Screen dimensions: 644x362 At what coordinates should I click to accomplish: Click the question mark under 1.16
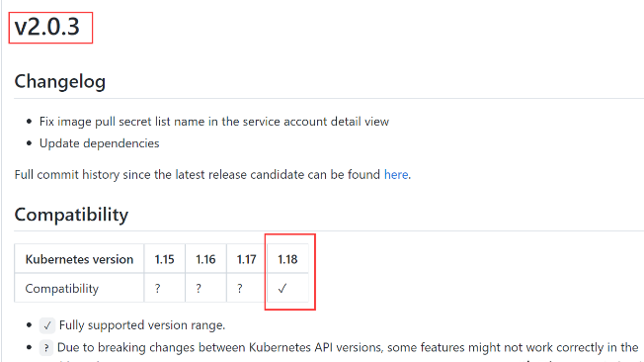tap(199, 289)
